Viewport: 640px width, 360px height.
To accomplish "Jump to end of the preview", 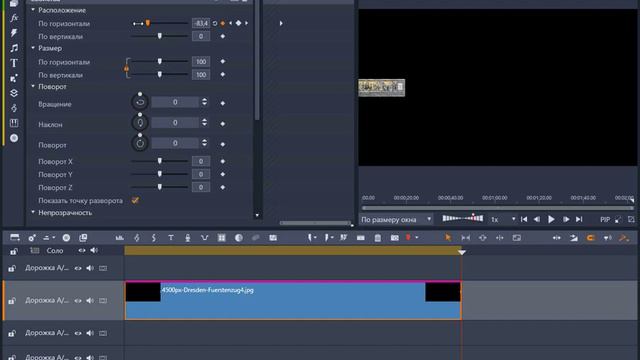I will [x=579, y=220].
